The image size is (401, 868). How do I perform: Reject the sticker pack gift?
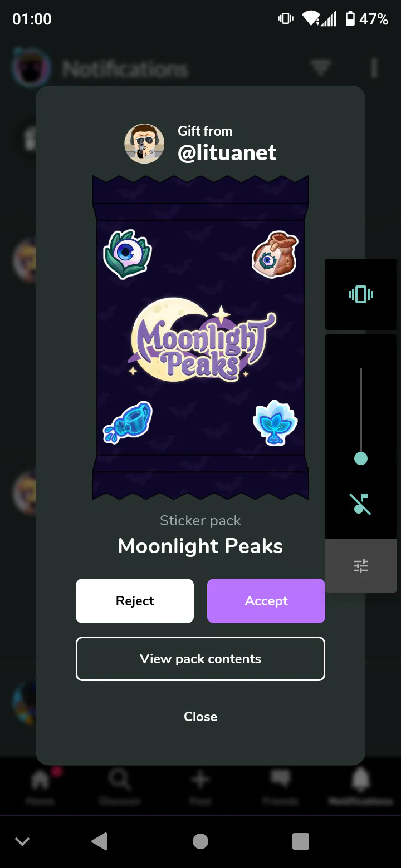click(135, 601)
